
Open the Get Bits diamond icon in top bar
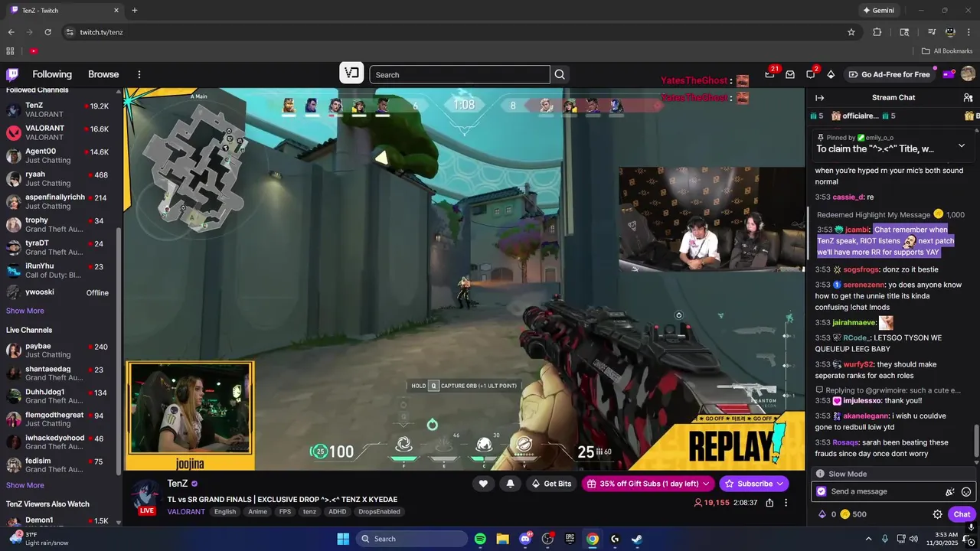[831, 74]
